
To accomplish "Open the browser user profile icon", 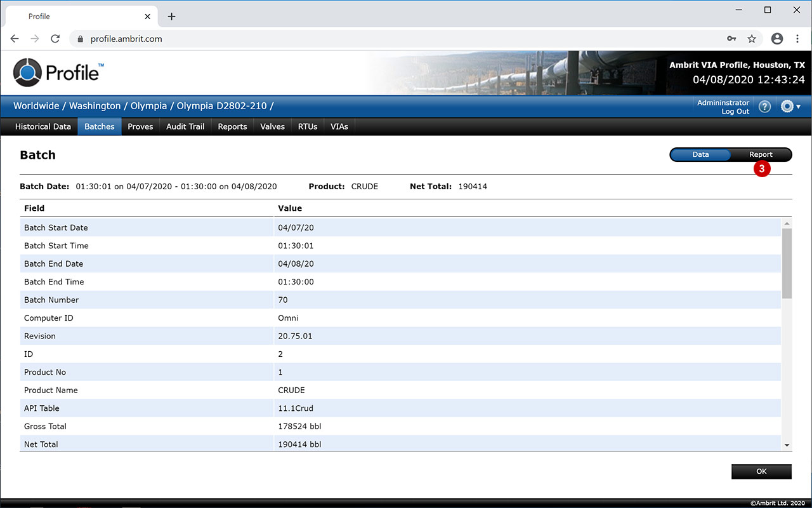I will tap(777, 39).
